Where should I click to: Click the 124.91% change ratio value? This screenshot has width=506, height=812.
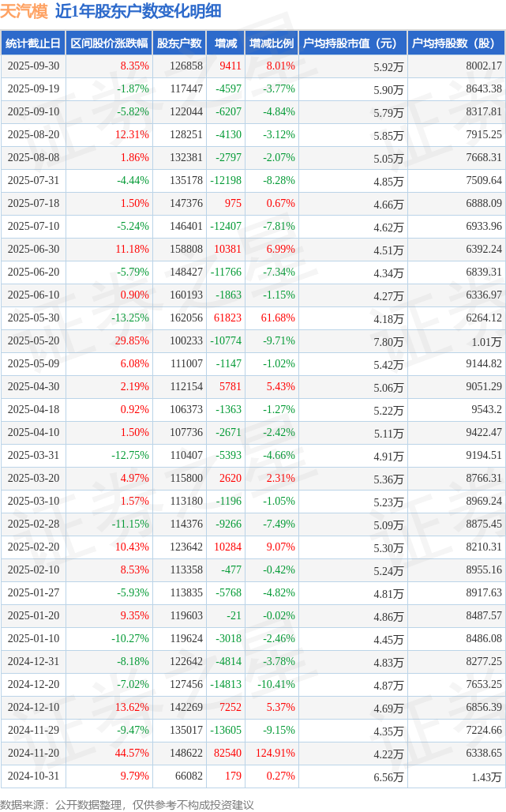275,753
